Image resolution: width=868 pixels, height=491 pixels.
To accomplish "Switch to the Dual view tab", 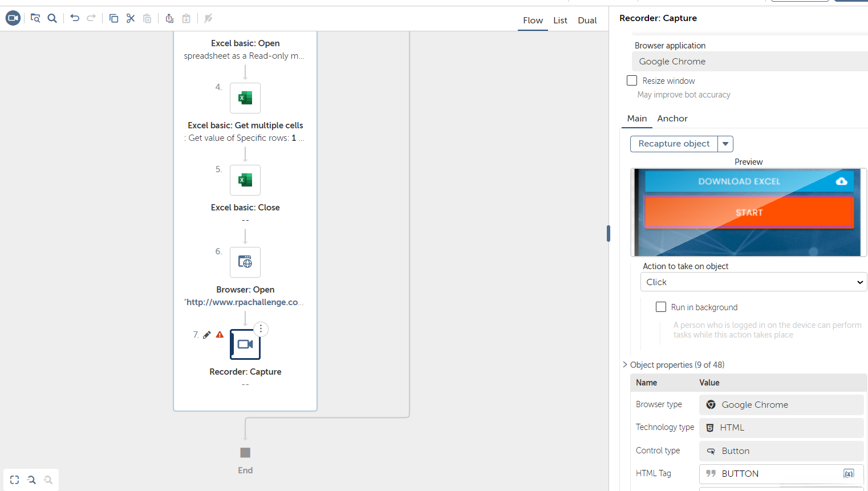I will point(587,21).
